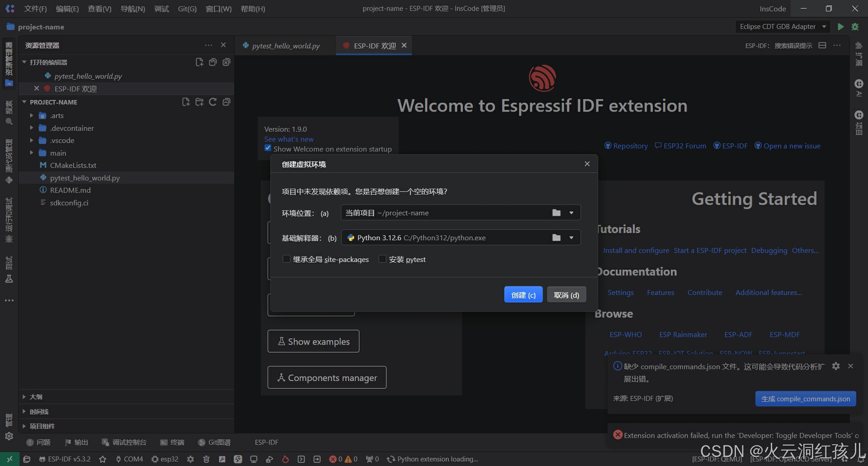Select the COM4 serial port indicator

tap(129, 459)
